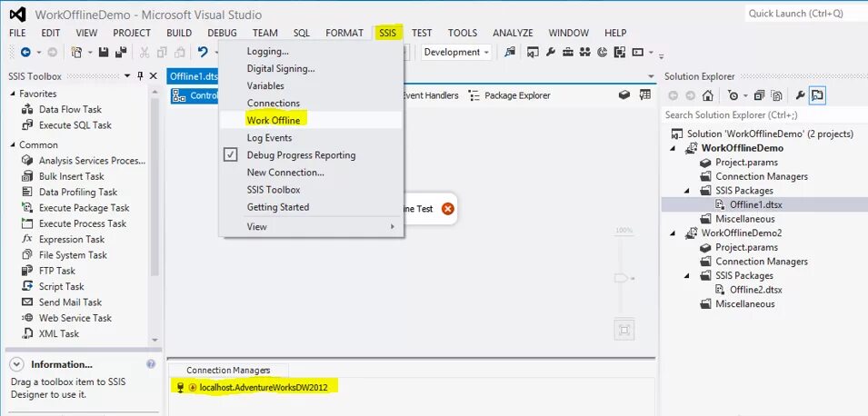Click the red error icon on the task
Viewport: 868px width, 416px height.
(448, 209)
